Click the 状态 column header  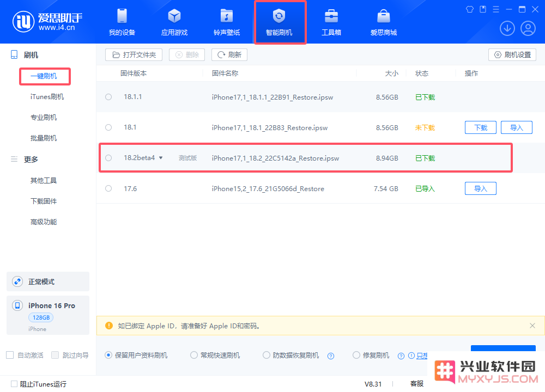(422, 73)
